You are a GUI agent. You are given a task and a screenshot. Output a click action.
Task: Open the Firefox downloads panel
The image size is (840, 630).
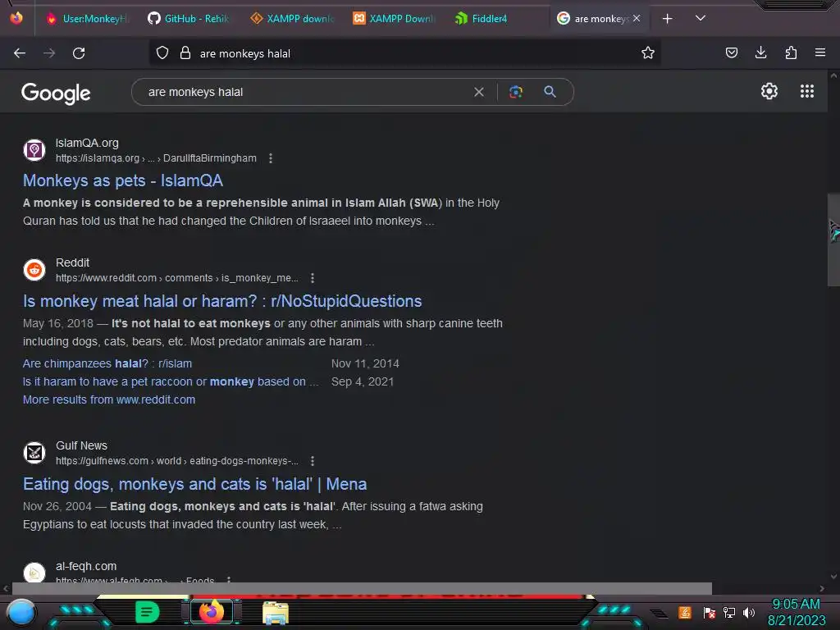[760, 52]
